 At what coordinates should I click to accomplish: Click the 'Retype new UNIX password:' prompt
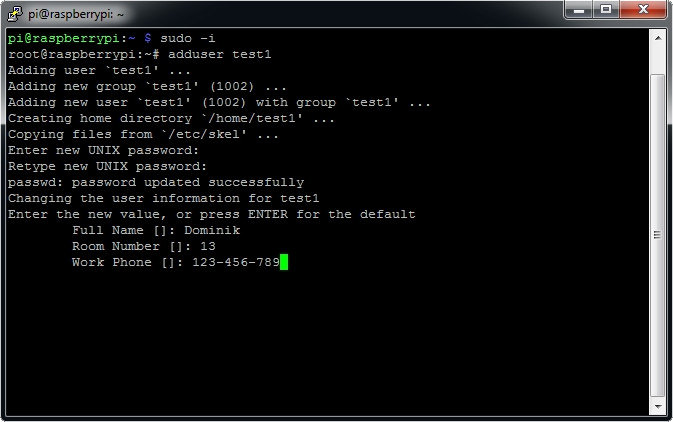[107, 166]
